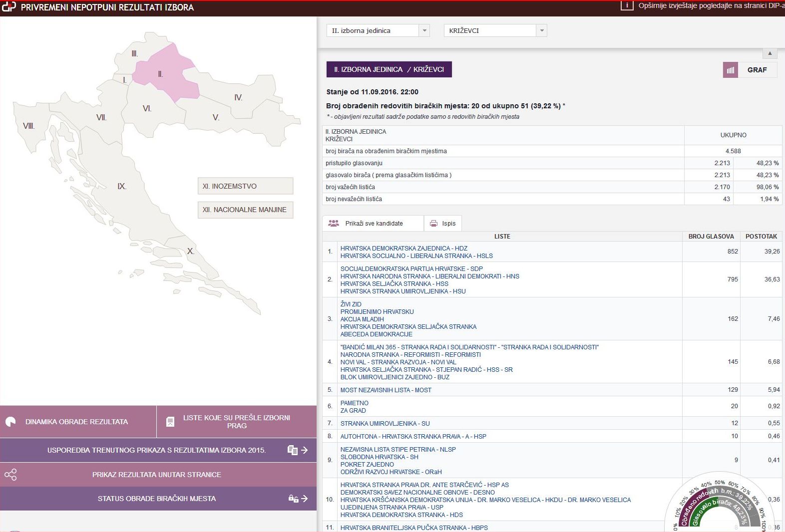785x532 pixels.
Task: Click the document icon for lists past threshold
Action: (170, 422)
